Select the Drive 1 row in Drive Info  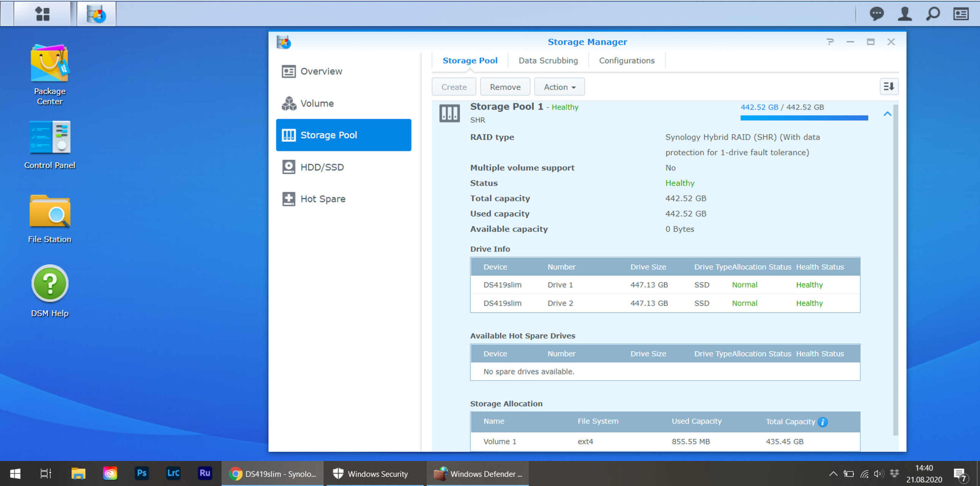[665, 285]
